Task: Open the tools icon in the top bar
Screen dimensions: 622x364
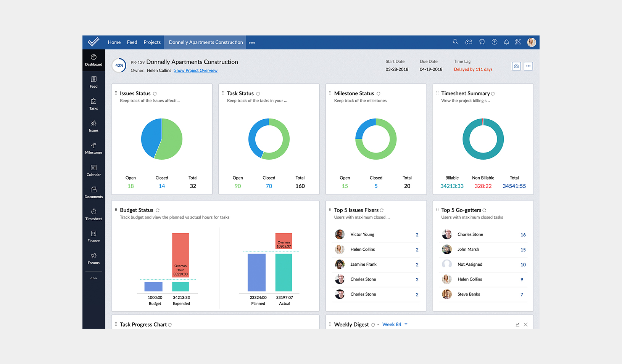Action: (x=518, y=42)
